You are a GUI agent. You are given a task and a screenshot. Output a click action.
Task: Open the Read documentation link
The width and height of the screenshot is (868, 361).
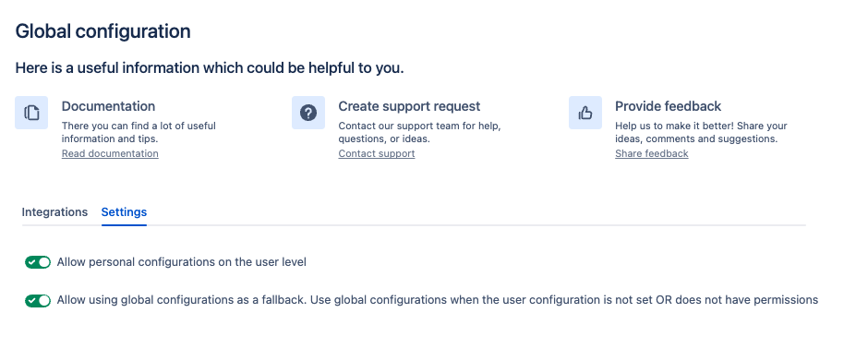pyautogui.click(x=110, y=153)
